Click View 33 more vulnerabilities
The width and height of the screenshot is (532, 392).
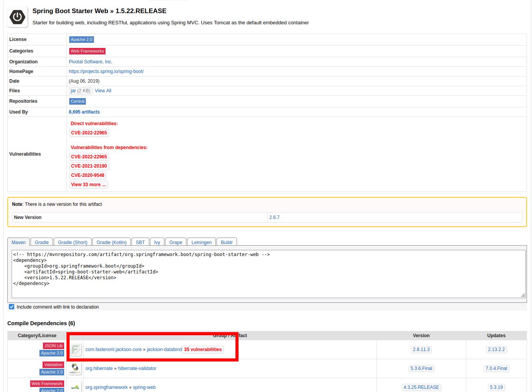point(89,185)
